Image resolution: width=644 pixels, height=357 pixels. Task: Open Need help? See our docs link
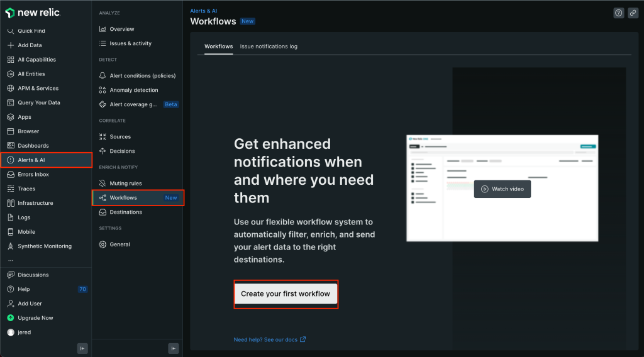(x=269, y=340)
